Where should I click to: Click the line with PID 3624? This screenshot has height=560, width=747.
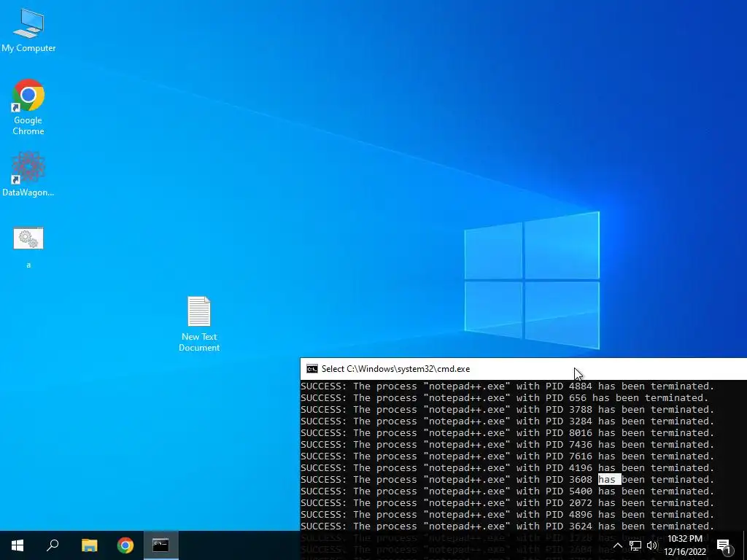coord(508,526)
